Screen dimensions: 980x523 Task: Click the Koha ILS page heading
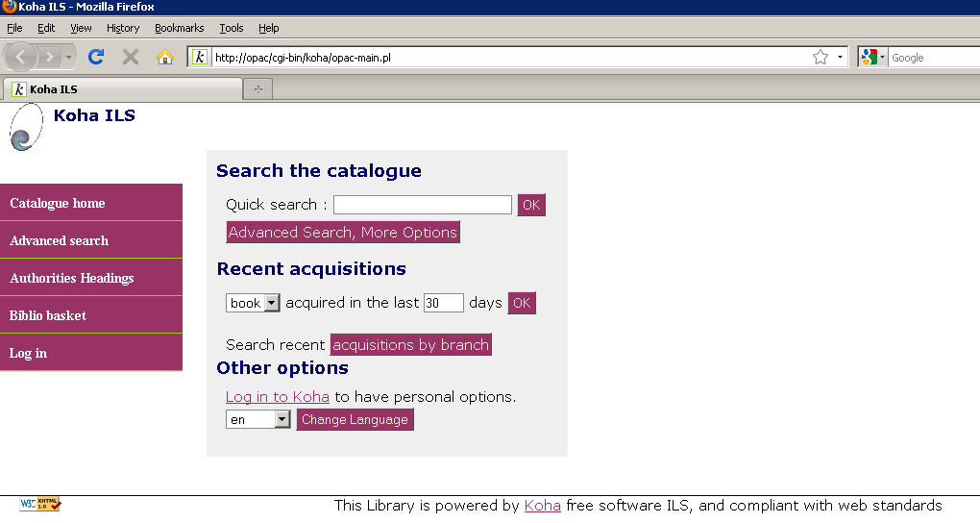[94, 115]
